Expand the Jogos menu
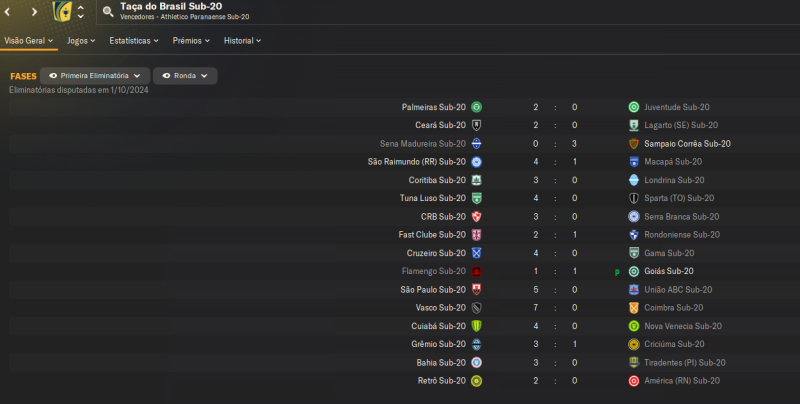 (81, 41)
